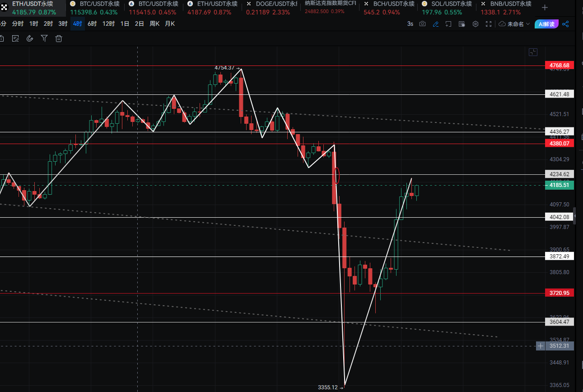Click the plus icon beside 3512.31

coord(541,346)
